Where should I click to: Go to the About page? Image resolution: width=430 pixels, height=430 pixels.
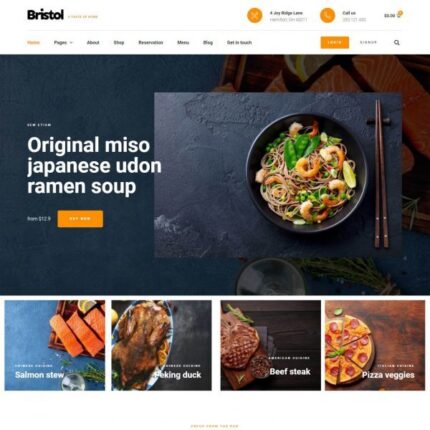[93, 43]
